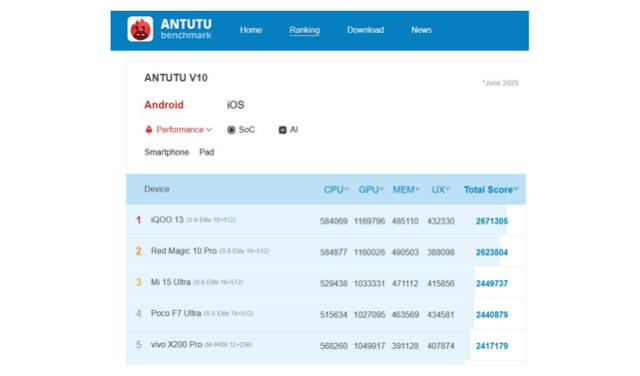Select the SoC ranking label
640x376 pixels.
[x=247, y=130]
